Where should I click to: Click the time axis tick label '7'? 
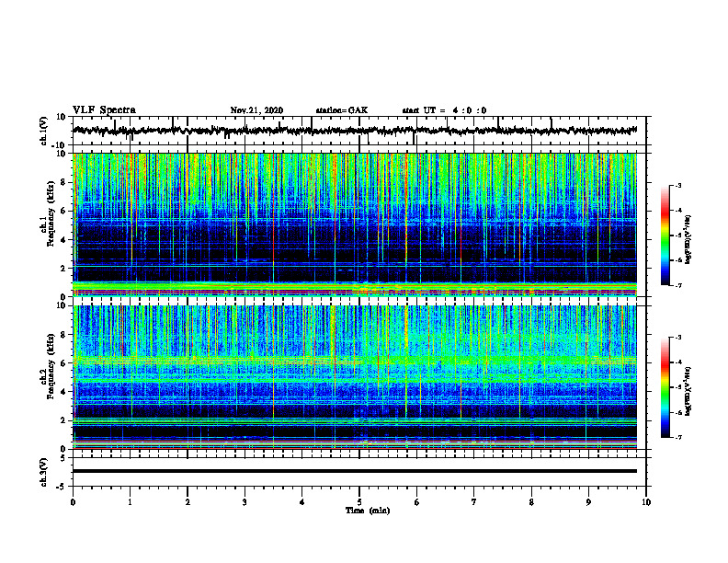474,502
